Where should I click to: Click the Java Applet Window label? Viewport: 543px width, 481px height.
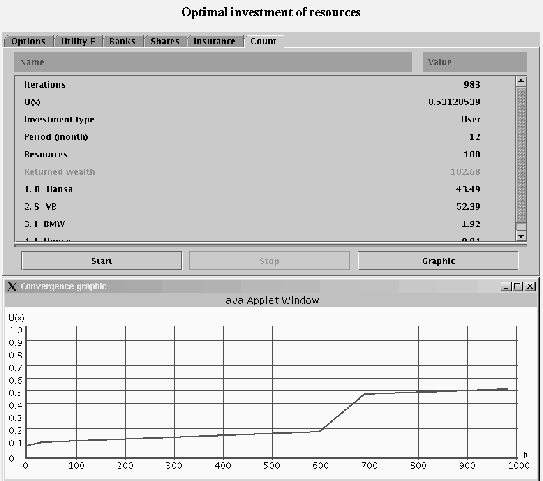pos(272,300)
